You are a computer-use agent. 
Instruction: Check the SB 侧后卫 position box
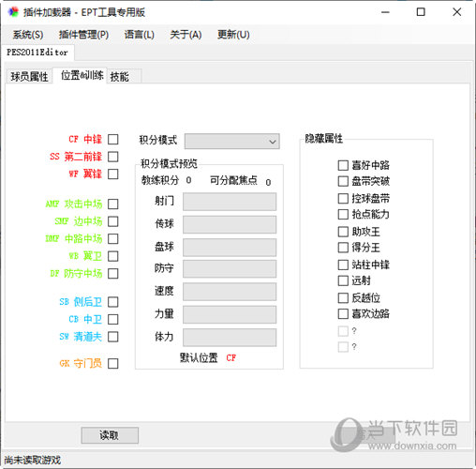(x=113, y=302)
